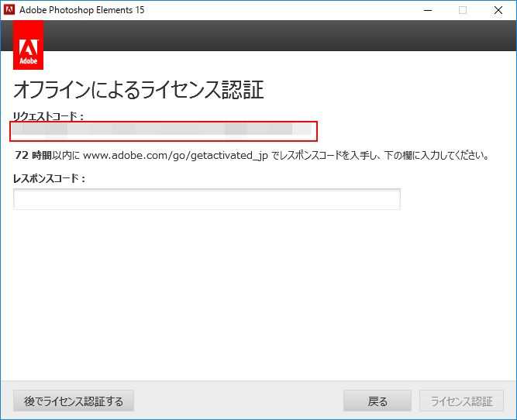This screenshot has height=420, width=517.
Task: Click the ライセンス認証 button
Action: [462, 401]
